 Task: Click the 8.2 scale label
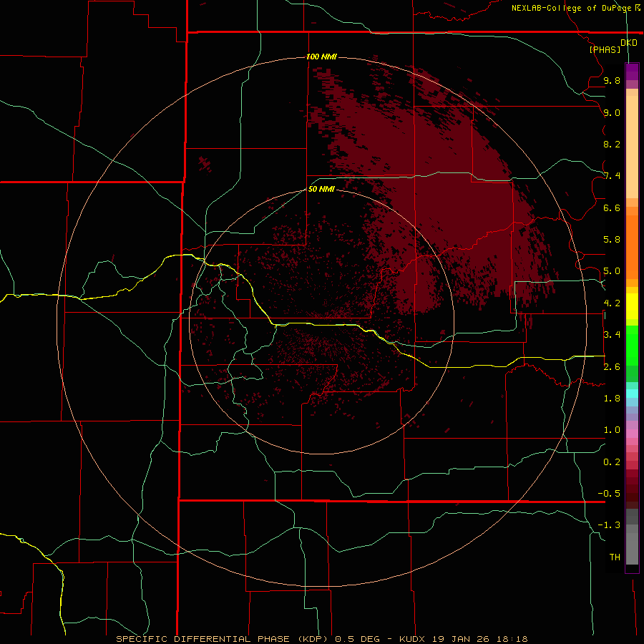(612, 144)
